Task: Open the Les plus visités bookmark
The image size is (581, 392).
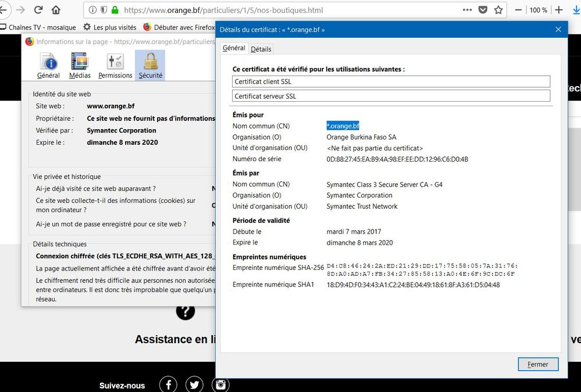Action: pyautogui.click(x=109, y=27)
